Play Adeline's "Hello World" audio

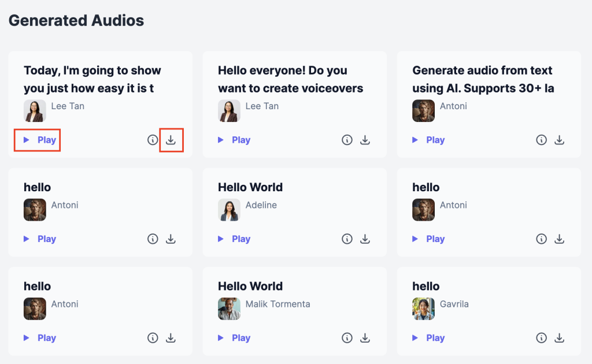point(234,239)
